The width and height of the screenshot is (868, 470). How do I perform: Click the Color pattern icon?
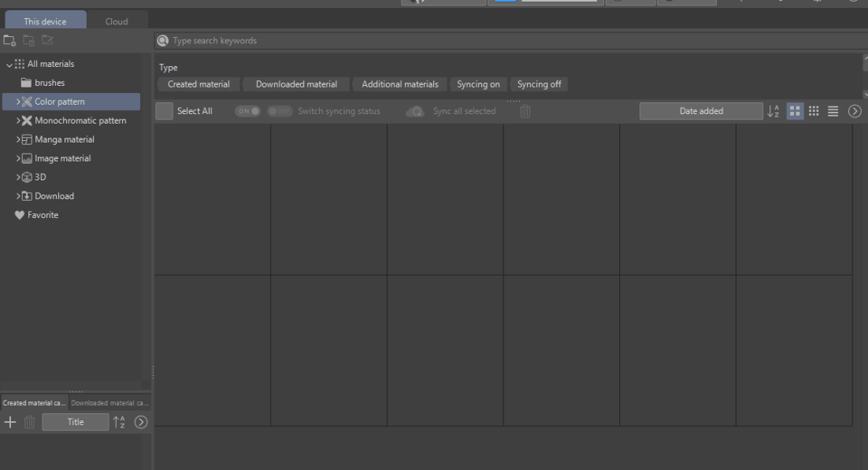(x=26, y=101)
